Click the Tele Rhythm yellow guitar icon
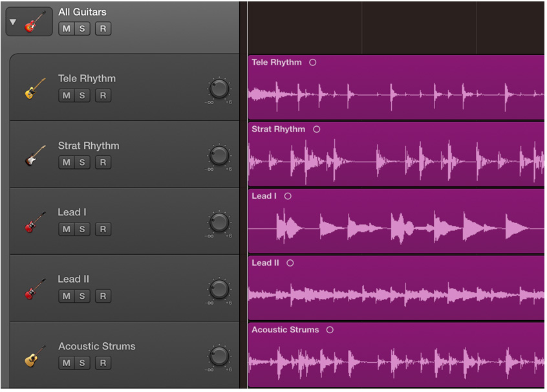The image size is (547, 392). 35,89
